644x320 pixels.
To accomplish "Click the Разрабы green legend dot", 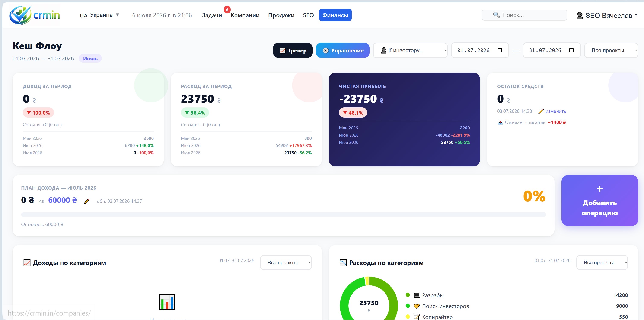I will point(408,295).
